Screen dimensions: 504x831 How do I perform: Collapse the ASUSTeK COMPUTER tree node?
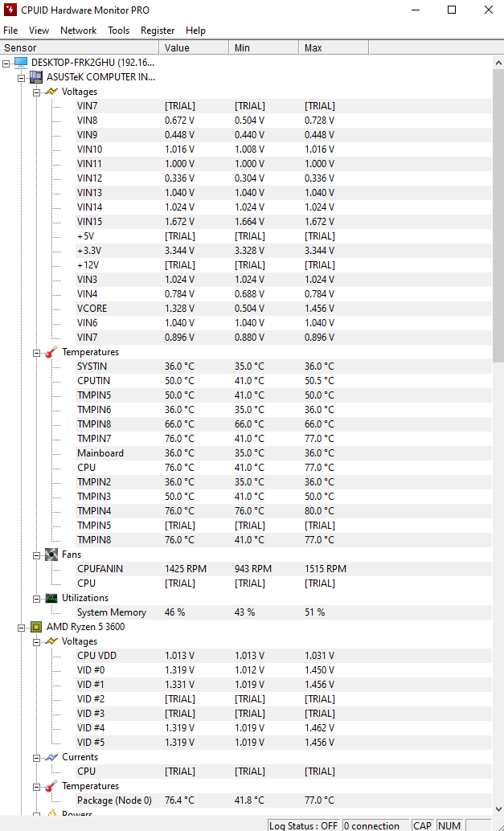[22, 77]
